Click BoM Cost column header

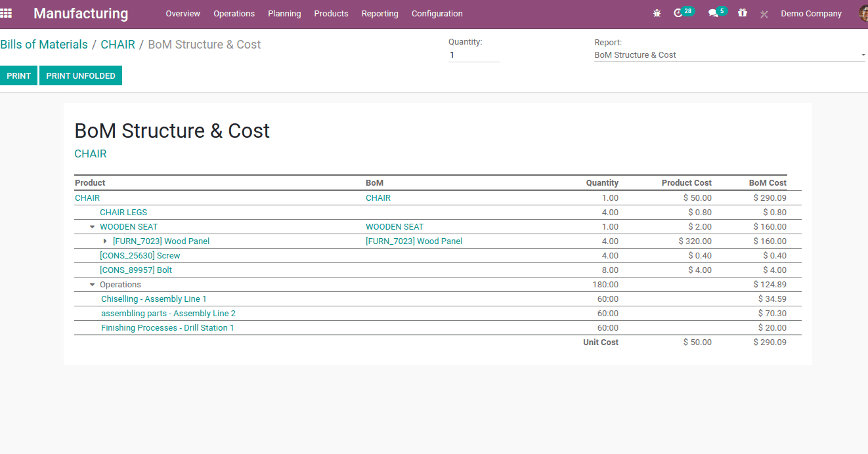768,183
